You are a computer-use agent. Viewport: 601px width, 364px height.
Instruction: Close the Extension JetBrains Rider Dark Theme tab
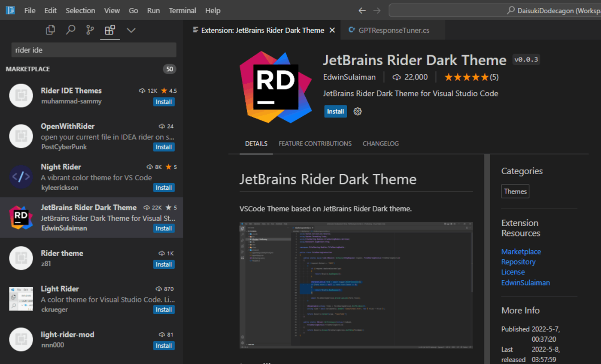(x=332, y=30)
